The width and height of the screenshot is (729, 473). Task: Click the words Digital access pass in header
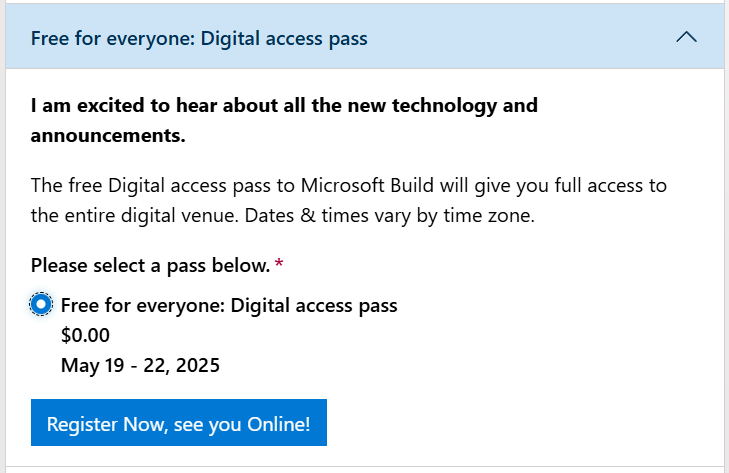click(284, 38)
